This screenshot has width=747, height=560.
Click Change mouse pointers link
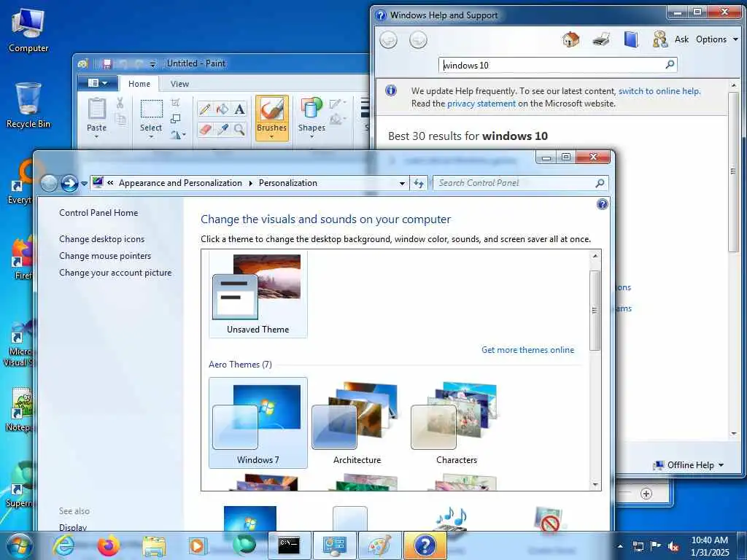point(105,256)
